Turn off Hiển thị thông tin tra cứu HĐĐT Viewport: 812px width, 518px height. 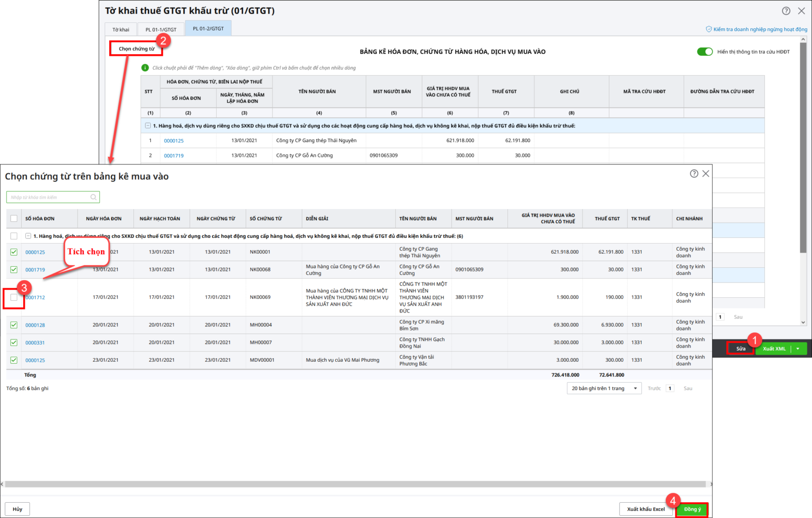click(x=704, y=52)
